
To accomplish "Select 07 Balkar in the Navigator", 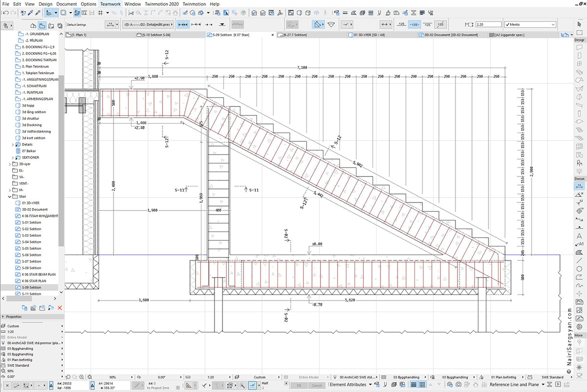I will (29, 151).
